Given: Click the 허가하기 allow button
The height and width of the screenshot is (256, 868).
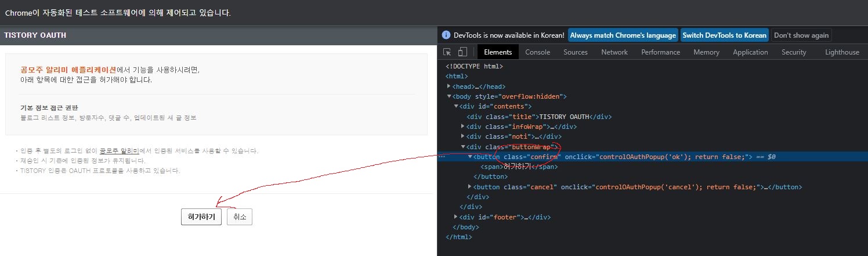Looking at the screenshot, I should (201, 217).
